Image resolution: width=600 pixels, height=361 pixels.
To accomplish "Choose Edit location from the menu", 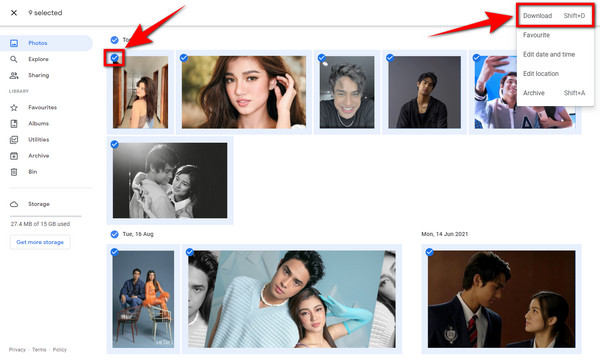I will [x=555, y=74].
